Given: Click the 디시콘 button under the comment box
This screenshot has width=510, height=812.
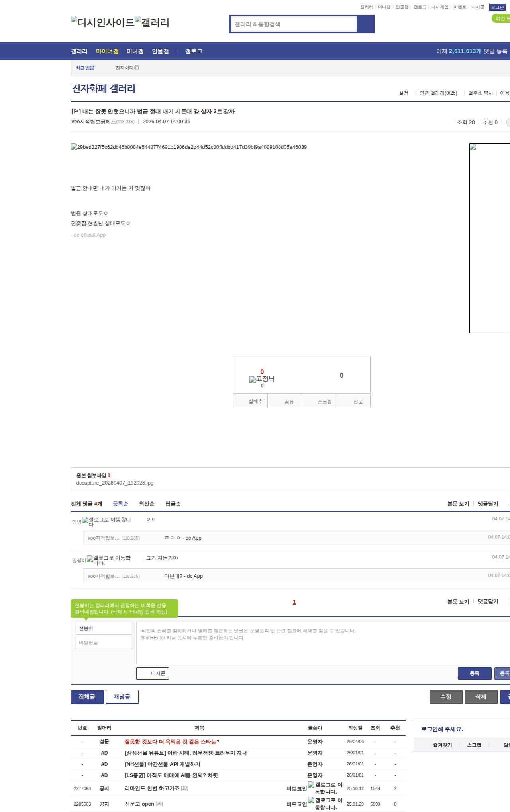Looking at the screenshot, I should point(153,673).
